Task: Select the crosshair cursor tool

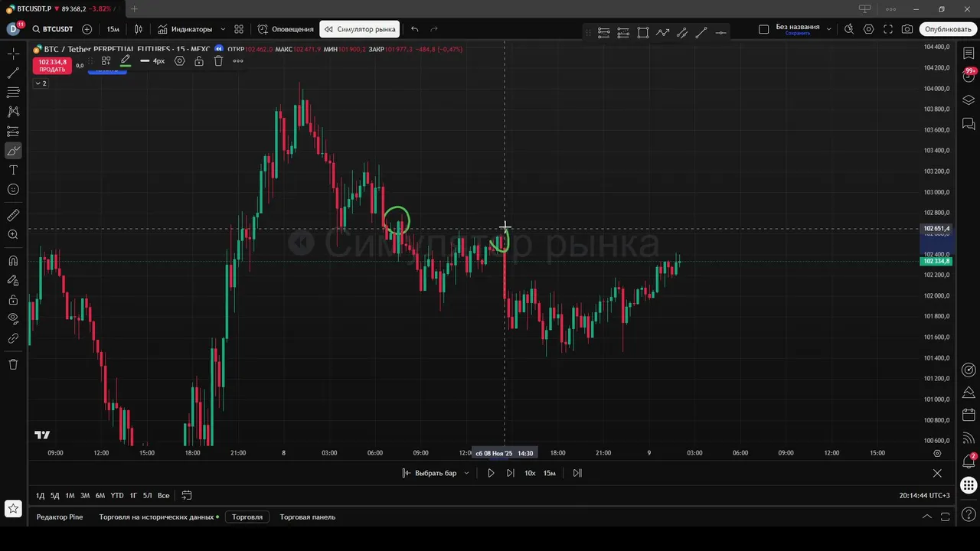Action: 13,54
